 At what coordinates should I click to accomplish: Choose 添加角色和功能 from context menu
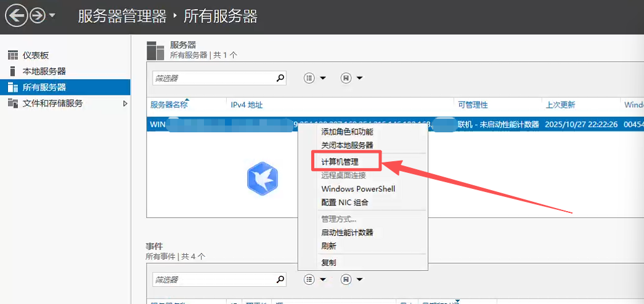point(347,131)
